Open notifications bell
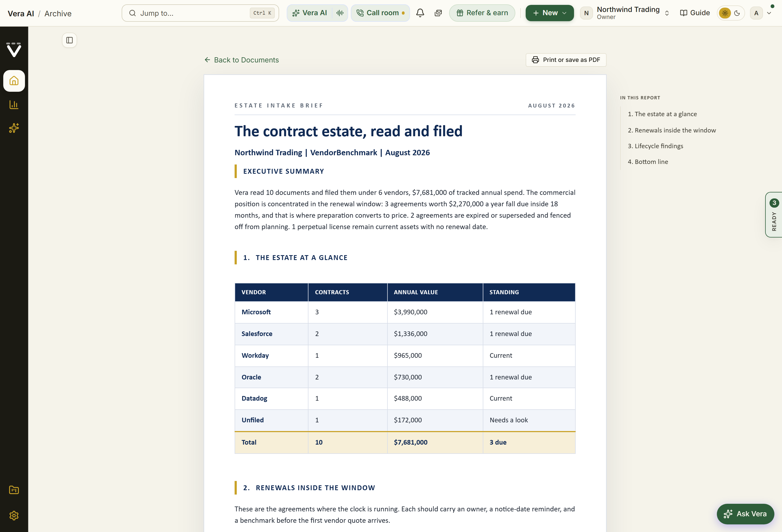782x532 pixels. tap(420, 13)
